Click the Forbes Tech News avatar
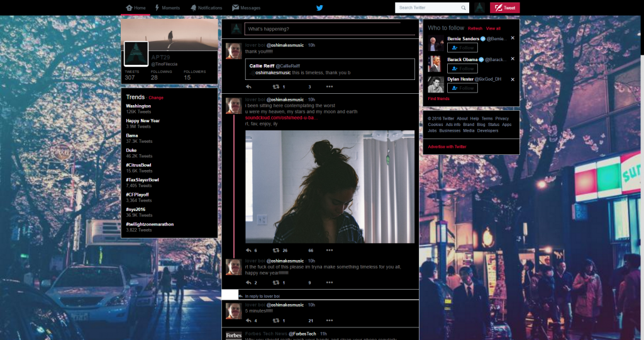 (234, 336)
